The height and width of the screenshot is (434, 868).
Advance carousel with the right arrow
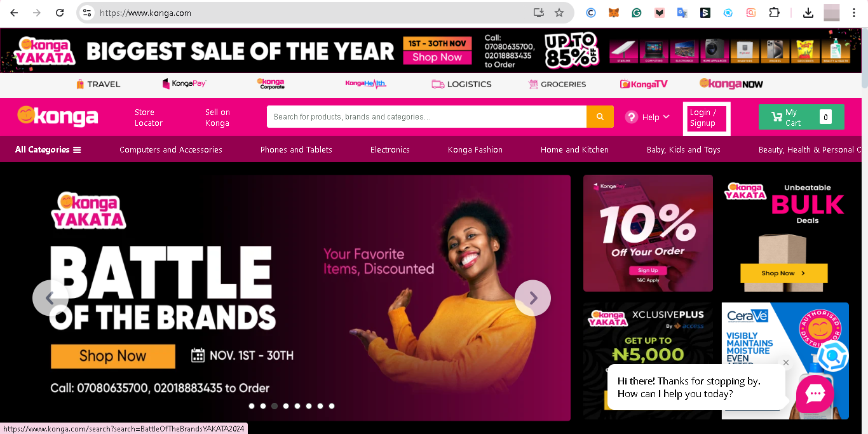pyautogui.click(x=532, y=297)
